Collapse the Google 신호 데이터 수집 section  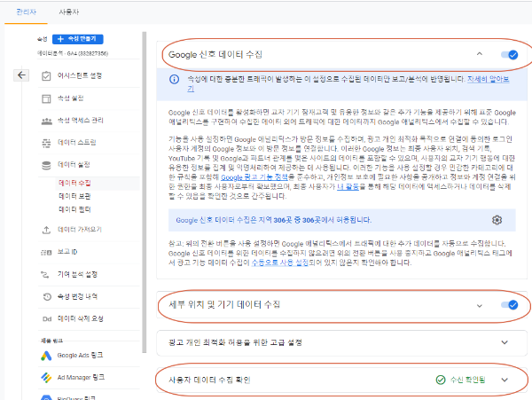tap(479, 54)
